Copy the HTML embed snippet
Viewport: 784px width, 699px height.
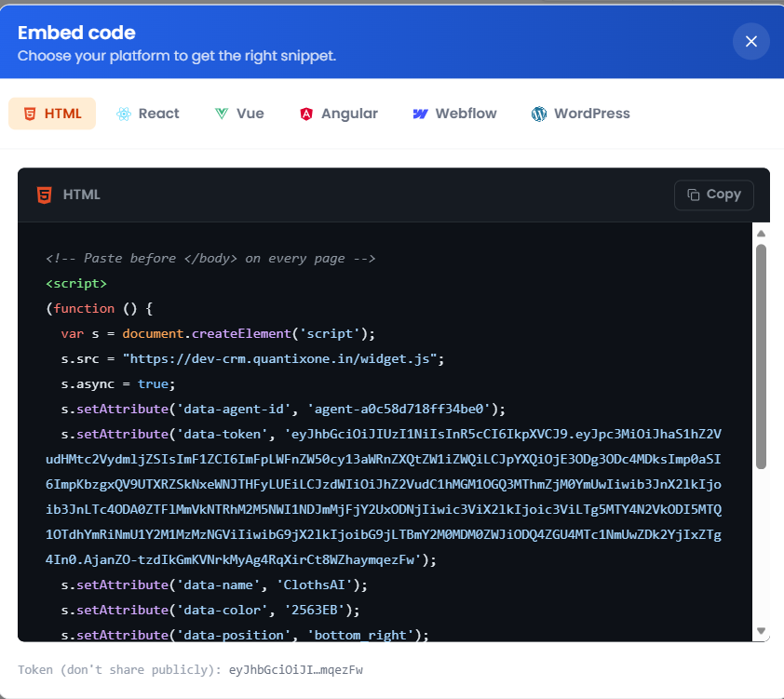click(713, 195)
